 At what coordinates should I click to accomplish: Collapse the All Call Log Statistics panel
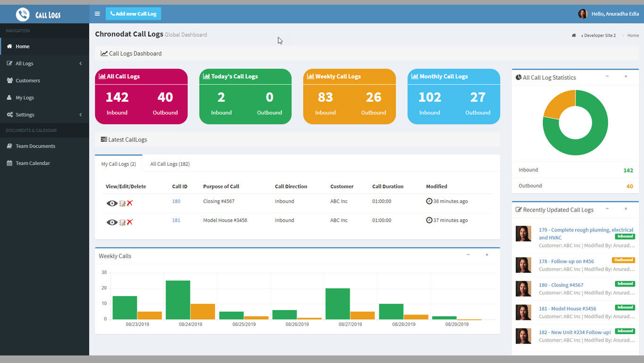click(607, 76)
